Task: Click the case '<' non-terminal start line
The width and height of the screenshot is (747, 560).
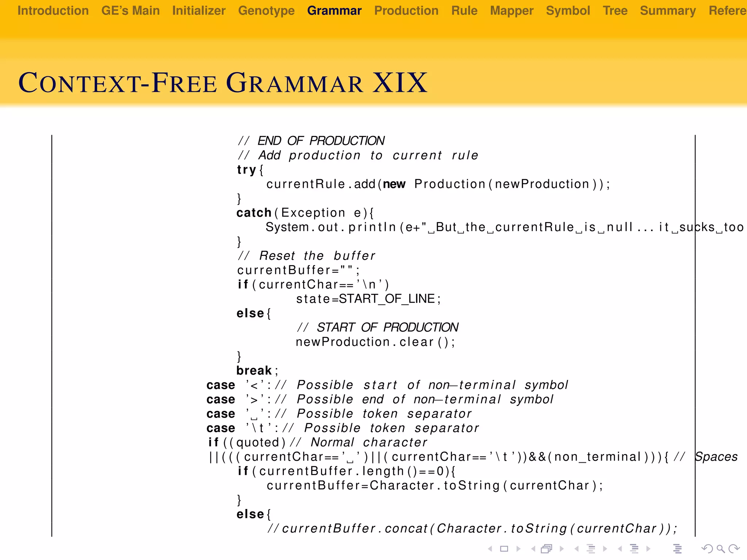Action: [x=387, y=385]
